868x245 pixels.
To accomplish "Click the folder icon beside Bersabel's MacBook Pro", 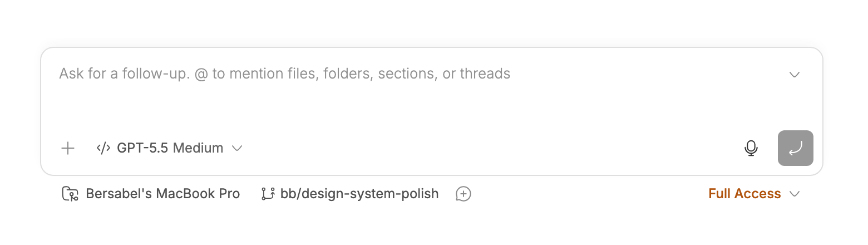I will coord(70,194).
